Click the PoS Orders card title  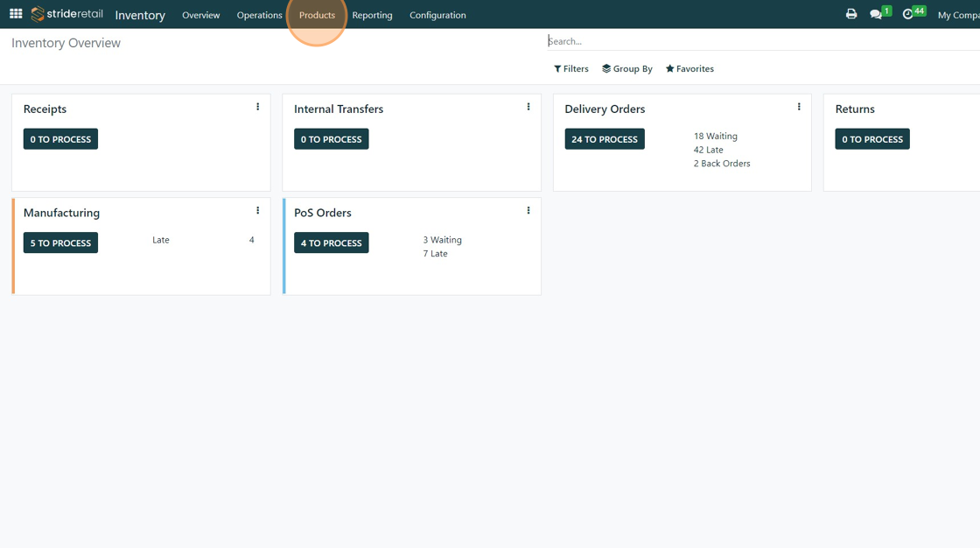pos(323,213)
